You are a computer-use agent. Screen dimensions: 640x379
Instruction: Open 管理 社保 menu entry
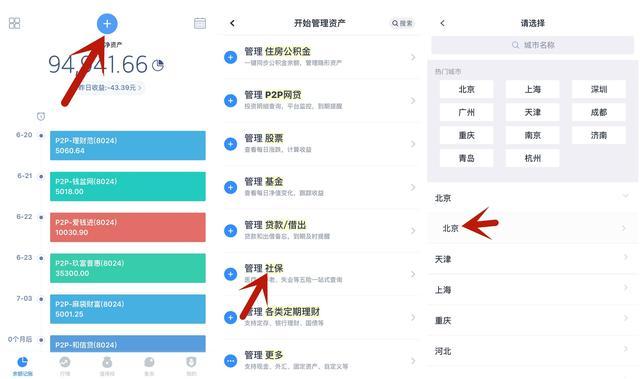point(320,274)
